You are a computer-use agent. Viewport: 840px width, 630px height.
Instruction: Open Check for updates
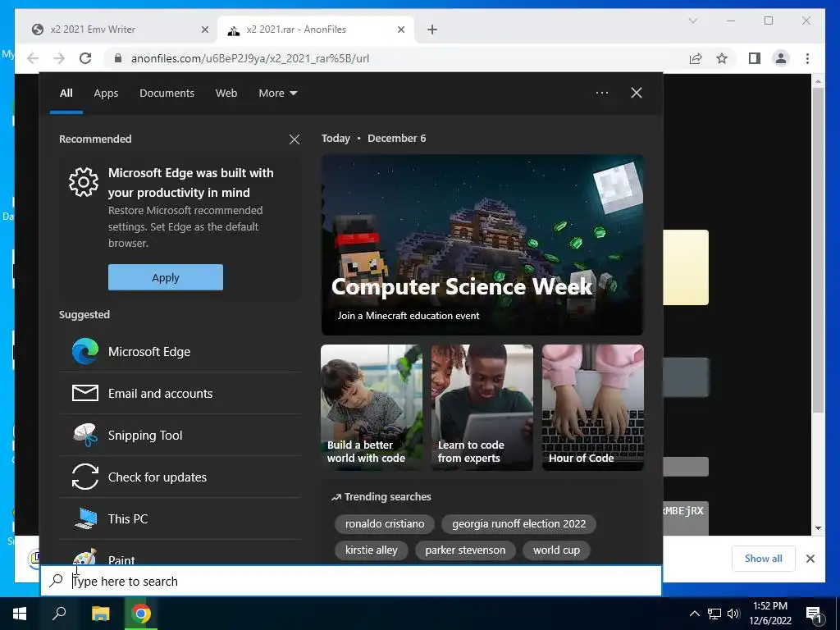180,477
